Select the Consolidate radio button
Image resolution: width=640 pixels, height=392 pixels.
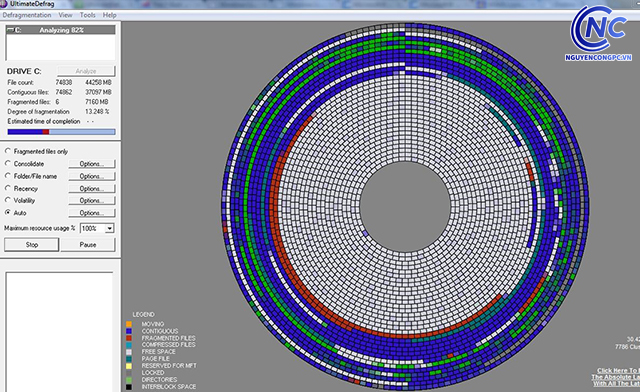coord(8,163)
